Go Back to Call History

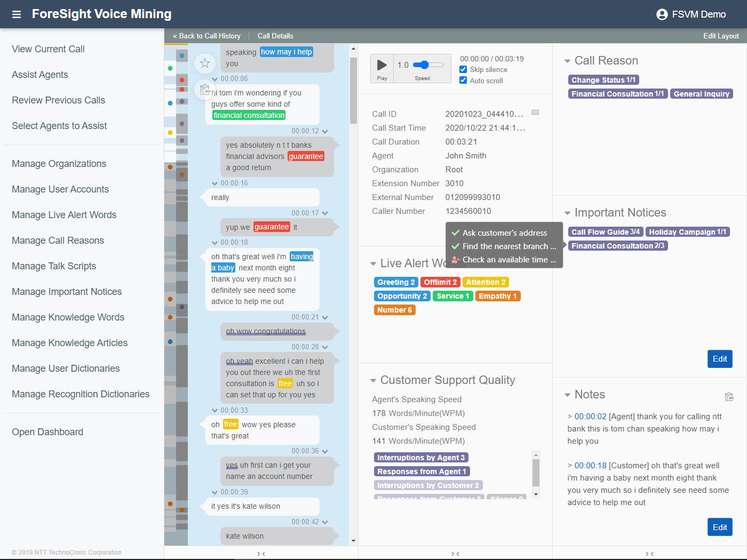pyautogui.click(x=206, y=36)
